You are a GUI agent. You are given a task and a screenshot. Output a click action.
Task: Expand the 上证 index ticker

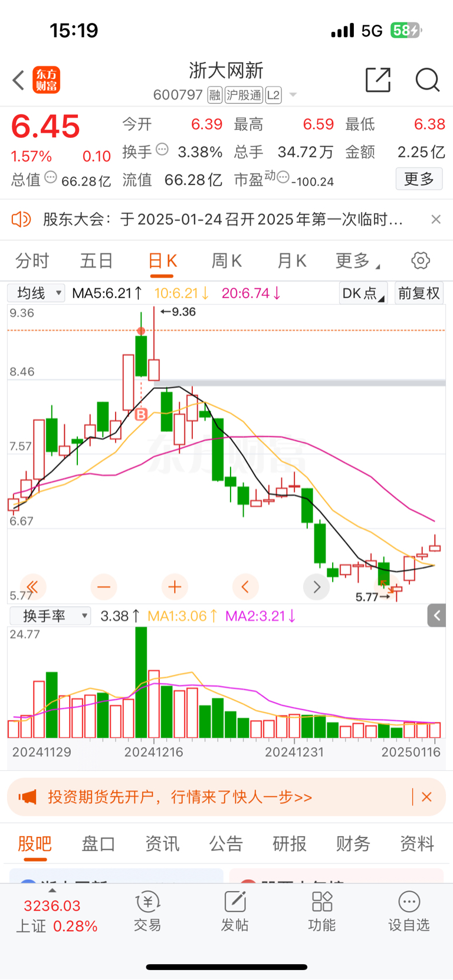pos(56,912)
